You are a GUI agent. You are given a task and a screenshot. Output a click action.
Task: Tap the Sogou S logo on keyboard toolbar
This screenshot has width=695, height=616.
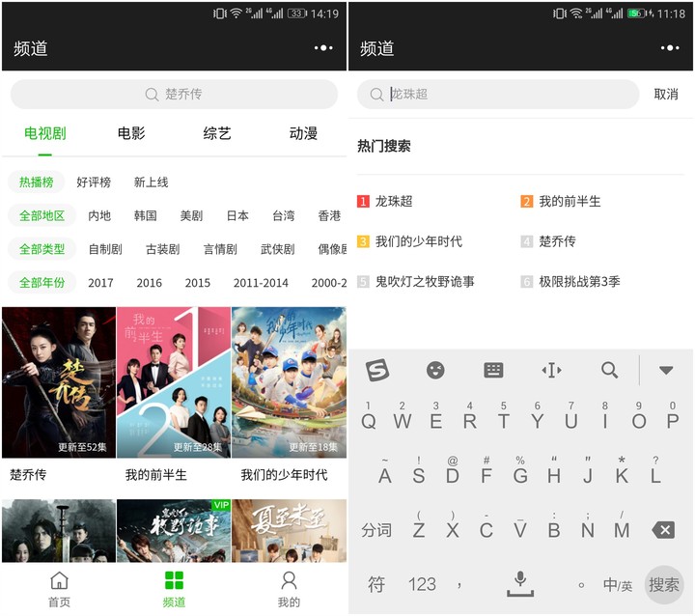click(377, 370)
